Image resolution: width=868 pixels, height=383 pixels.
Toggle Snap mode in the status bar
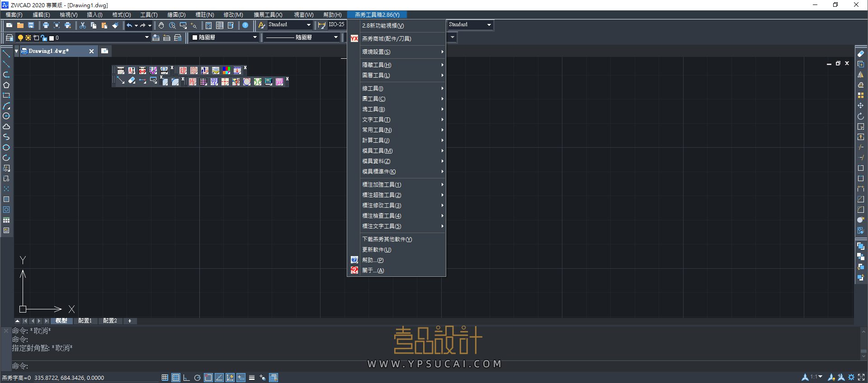(165, 378)
